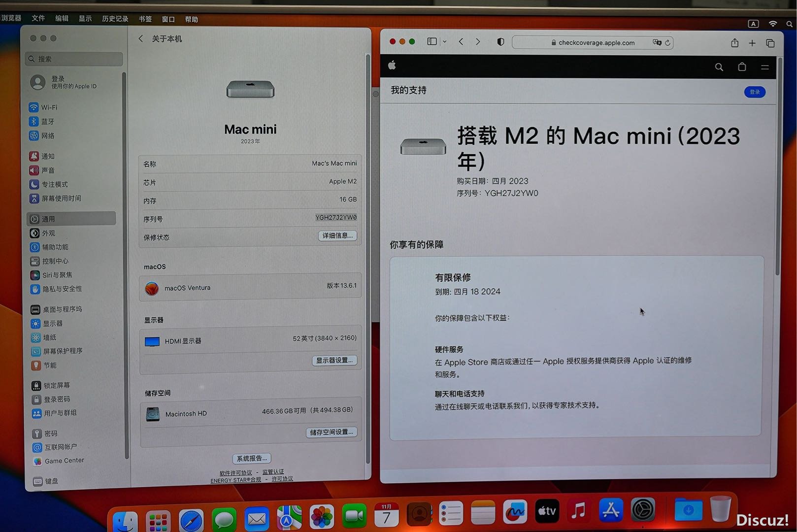Click Apple logo on webpage
Screen dimensions: 797x532
392,65
